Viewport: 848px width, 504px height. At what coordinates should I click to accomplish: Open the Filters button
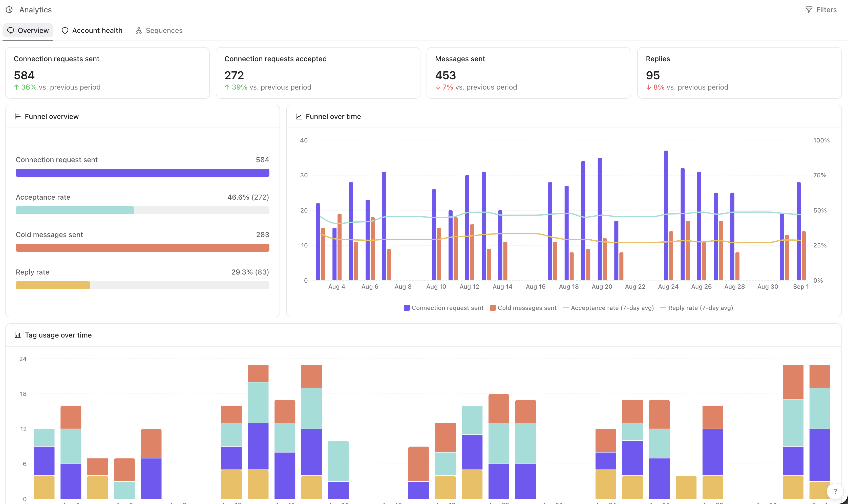(821, 10)
